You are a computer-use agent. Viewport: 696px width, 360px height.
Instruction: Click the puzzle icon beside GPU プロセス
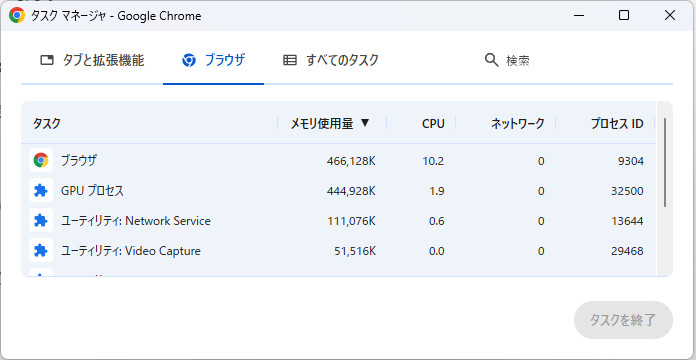click(x=41, y=190)
